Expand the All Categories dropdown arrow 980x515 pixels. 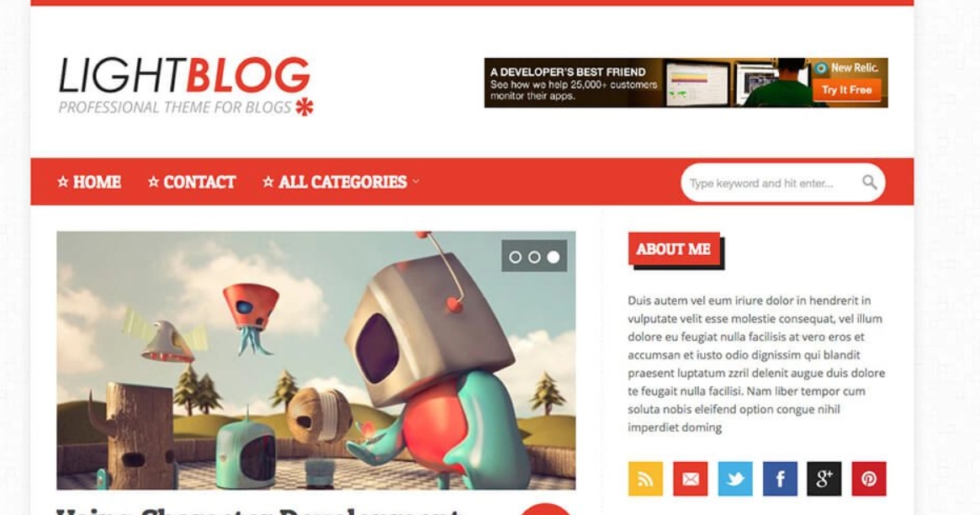[x=416, y=182]
